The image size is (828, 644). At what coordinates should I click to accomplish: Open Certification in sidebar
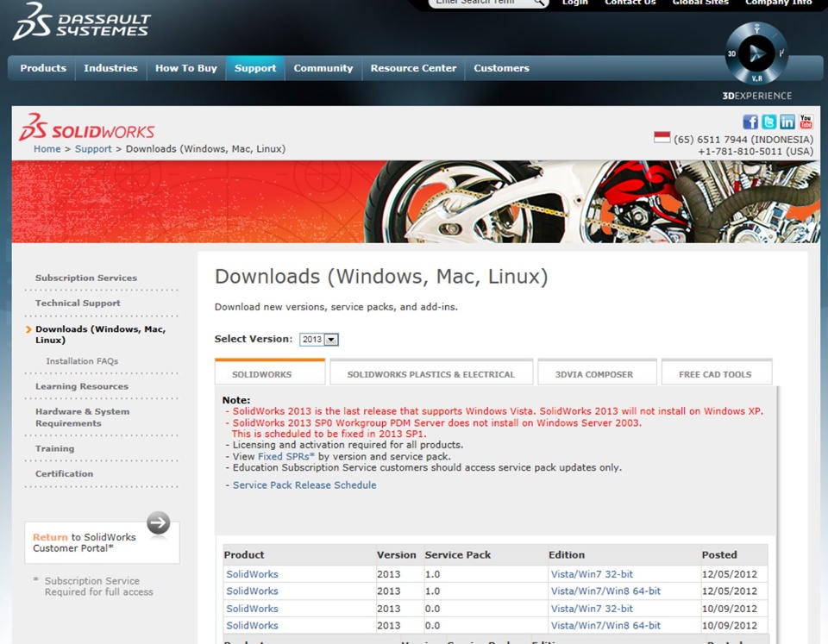(x=65, y=474)
